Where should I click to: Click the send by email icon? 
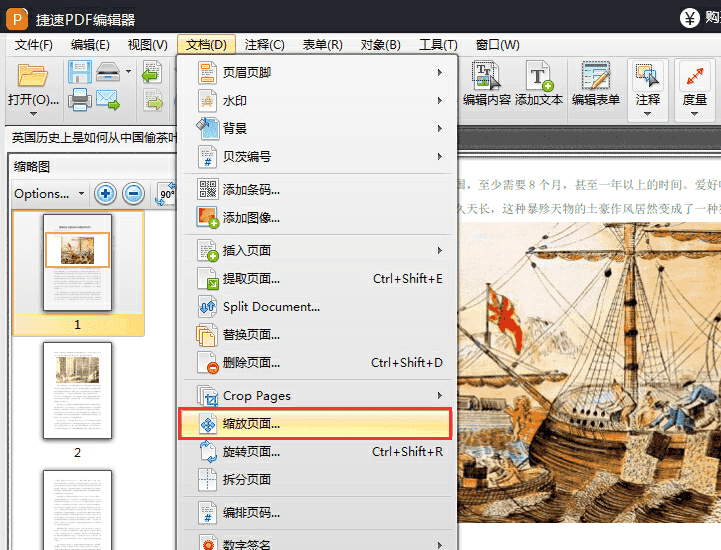tap(108, 99)
